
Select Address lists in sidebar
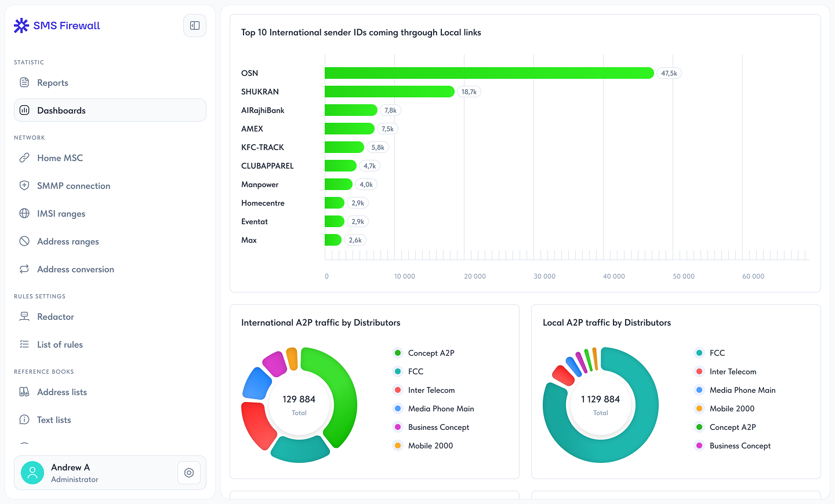coord(62,392)
